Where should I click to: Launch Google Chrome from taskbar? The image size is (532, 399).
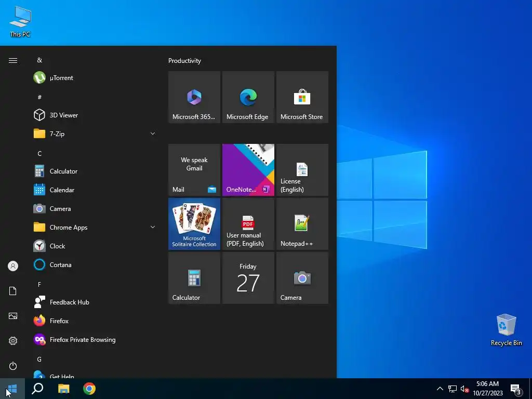(x=89, y=389)
